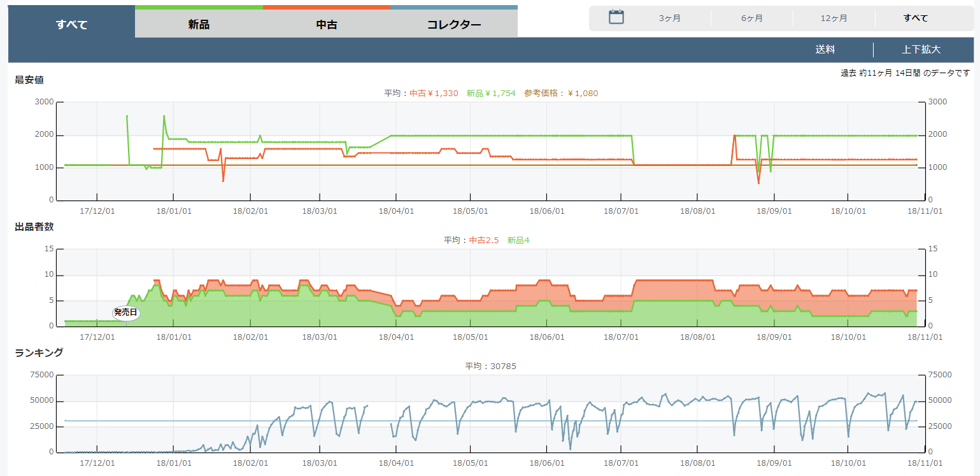Click the ranking average 30785 label

[x=490, y=367]
